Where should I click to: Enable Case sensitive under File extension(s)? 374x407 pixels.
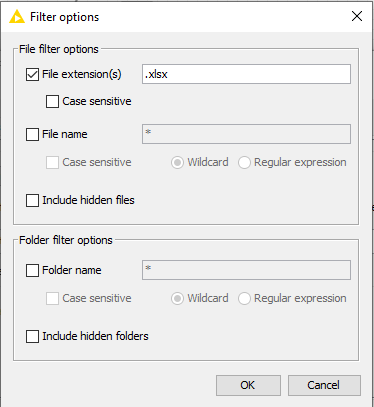pos(52,101)
